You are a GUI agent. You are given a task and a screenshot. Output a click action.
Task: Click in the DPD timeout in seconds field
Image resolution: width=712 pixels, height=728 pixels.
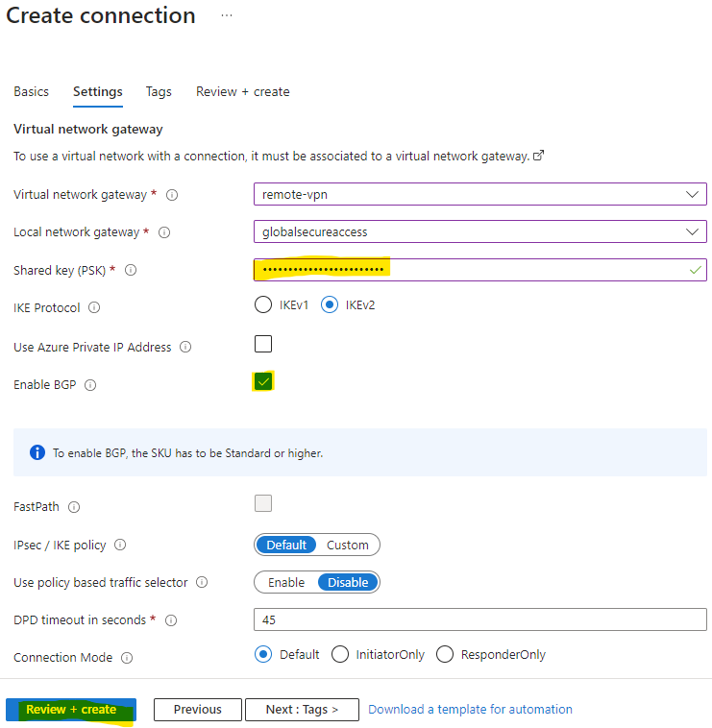point(479,619)
